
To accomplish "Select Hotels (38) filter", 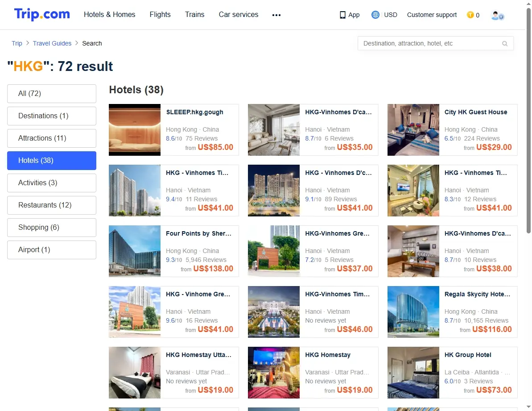I will tap(52, 161).
